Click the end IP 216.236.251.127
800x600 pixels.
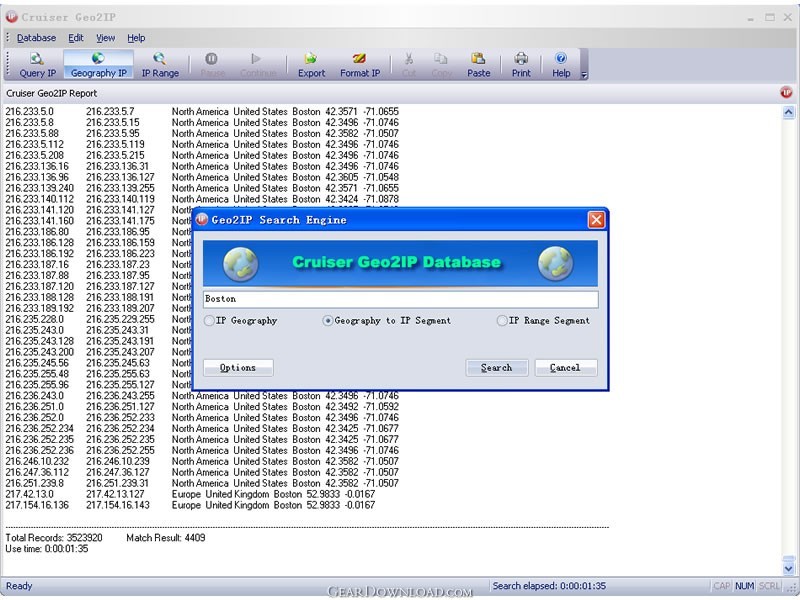[120, 407]
